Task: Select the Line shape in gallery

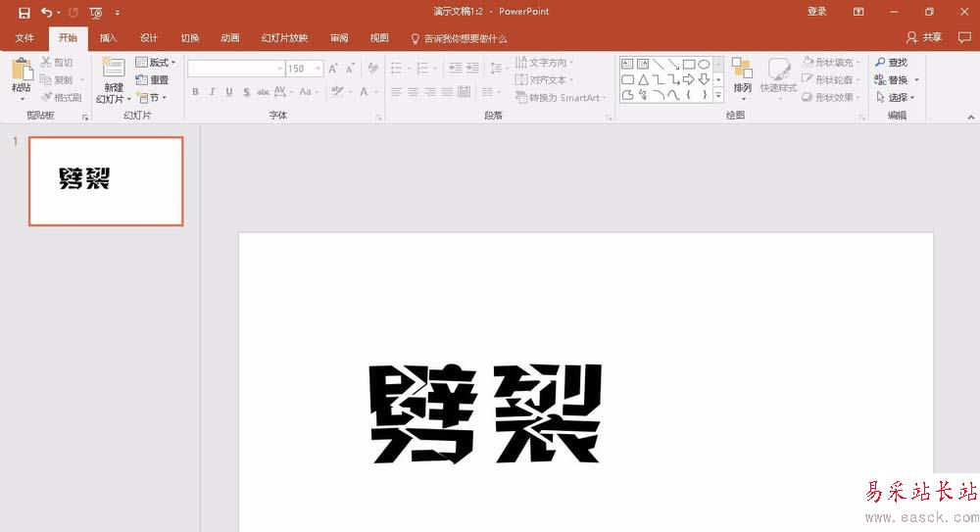Action: (659, 64)
